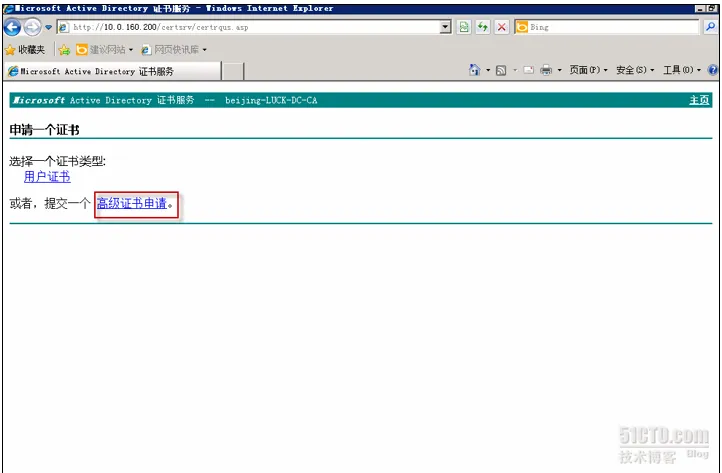
Task: Restore the Internet Explorer window size
Action: 711,9
